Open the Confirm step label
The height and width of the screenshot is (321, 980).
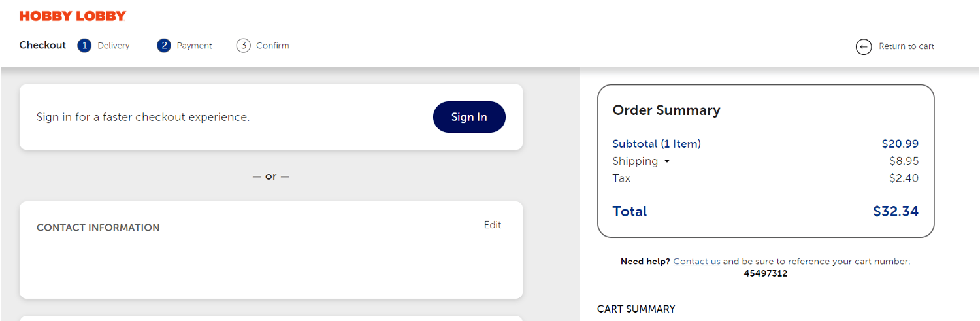272,46
